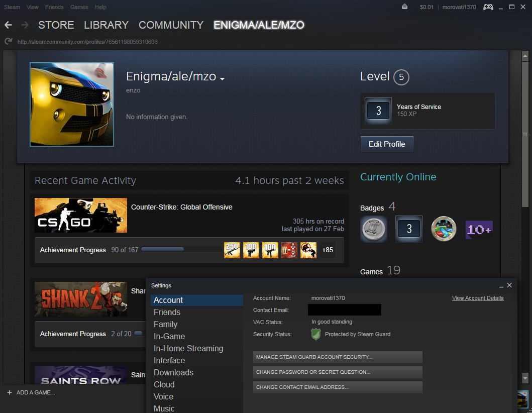Go back with the left arrow

[8, 25]
